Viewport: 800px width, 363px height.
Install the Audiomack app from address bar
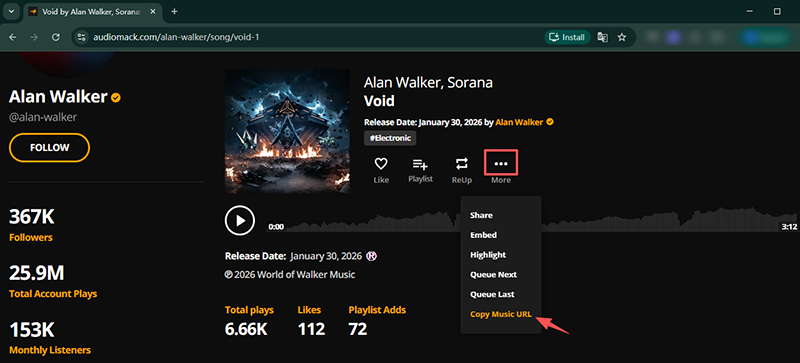click(x=567, y=37)
